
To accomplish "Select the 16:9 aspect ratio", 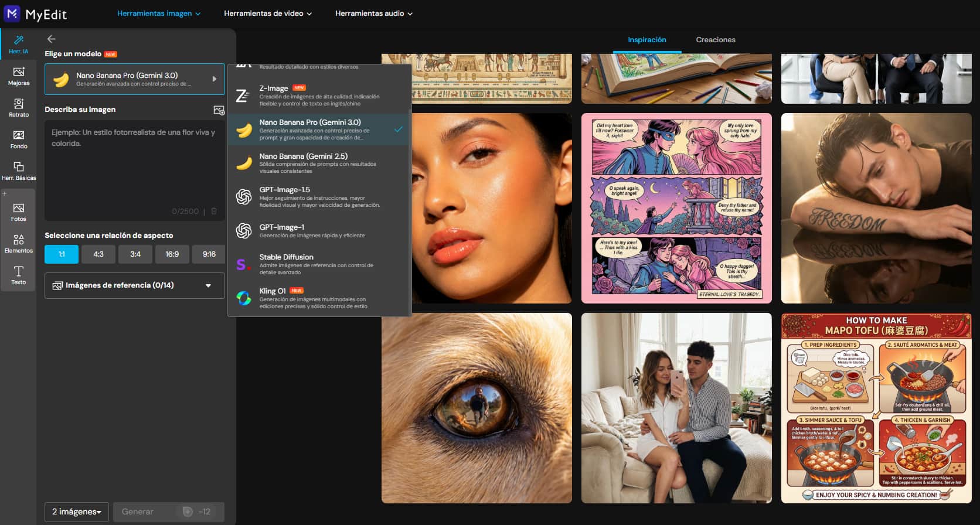I will pos(172,254).
